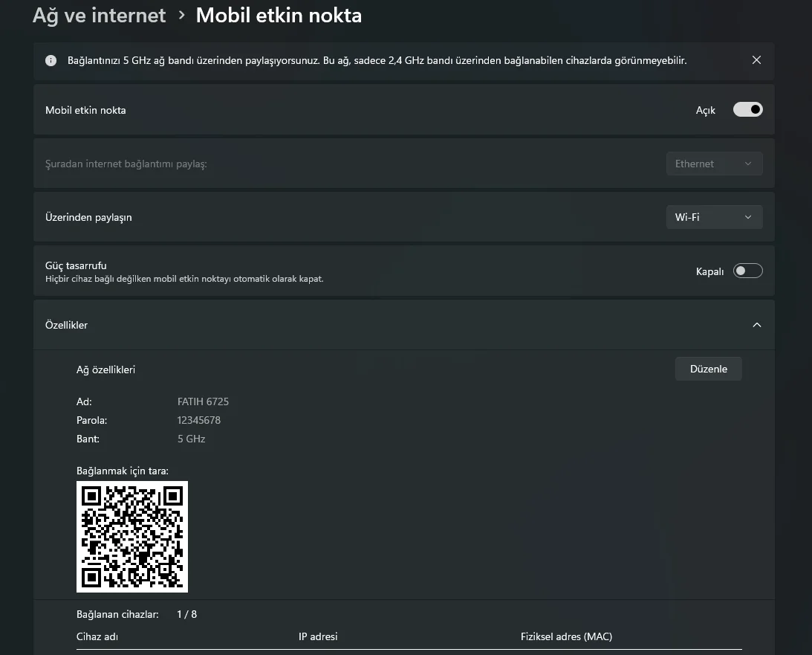Click the Ağ özellikleri heading

(x=105, y=370)
